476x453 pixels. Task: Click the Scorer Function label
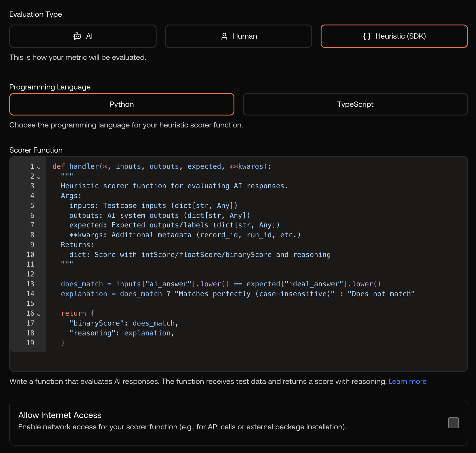pos(36,150)
